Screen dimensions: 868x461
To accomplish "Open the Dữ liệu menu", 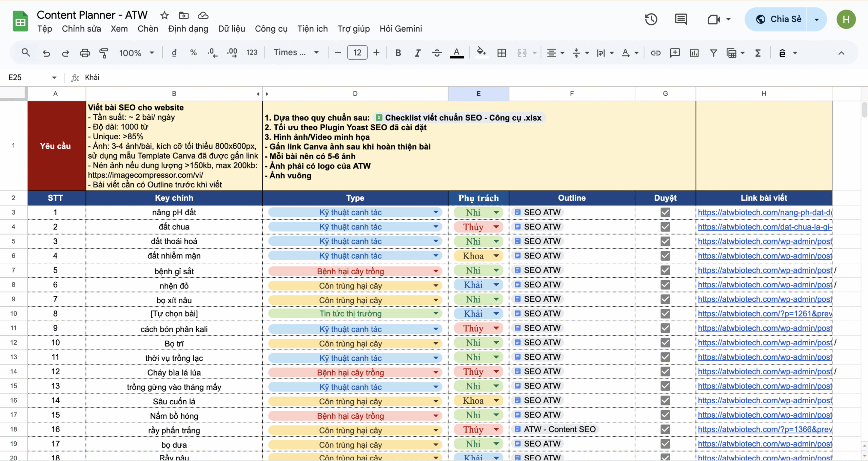I will point(231,29).
